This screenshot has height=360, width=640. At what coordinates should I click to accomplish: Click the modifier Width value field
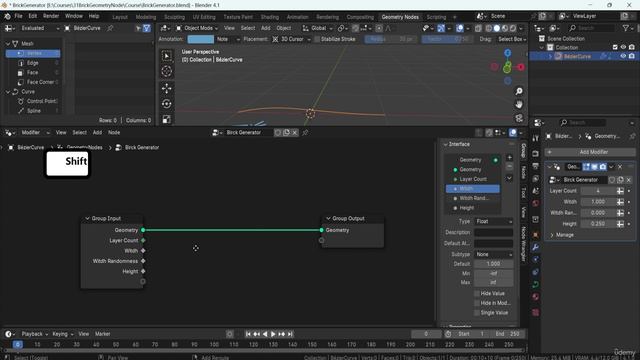click(x=598, y=202)
